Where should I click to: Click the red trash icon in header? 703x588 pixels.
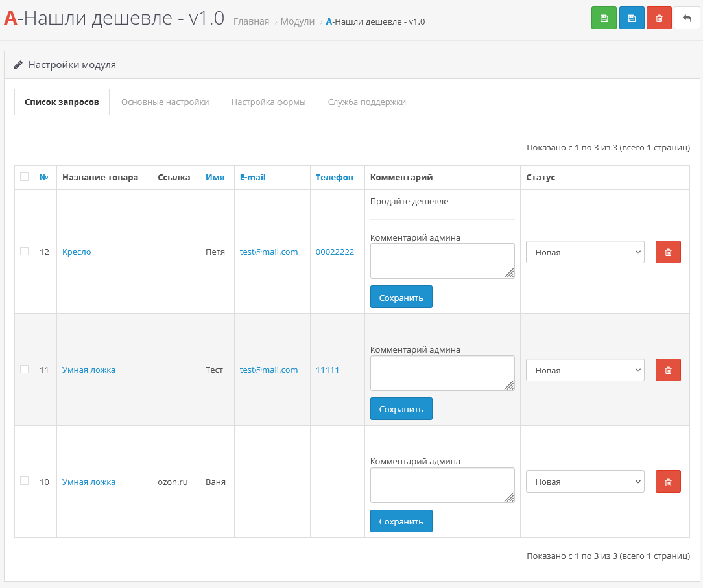click(659, 18)
